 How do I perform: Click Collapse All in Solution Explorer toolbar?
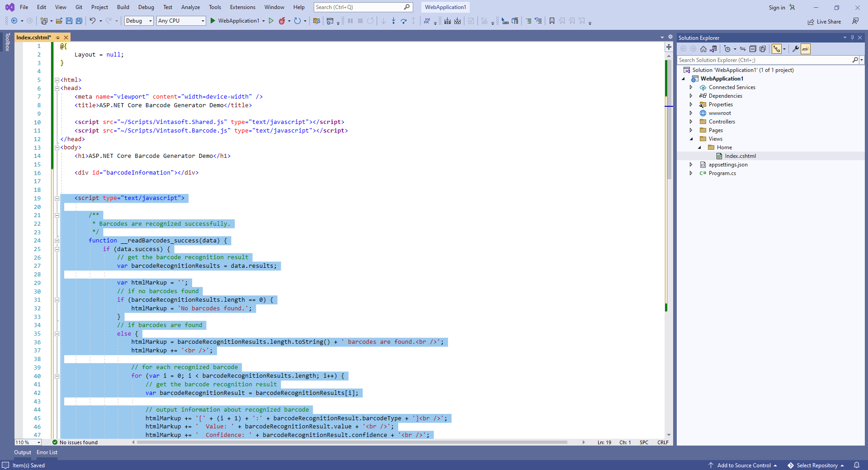click(753, 49)
